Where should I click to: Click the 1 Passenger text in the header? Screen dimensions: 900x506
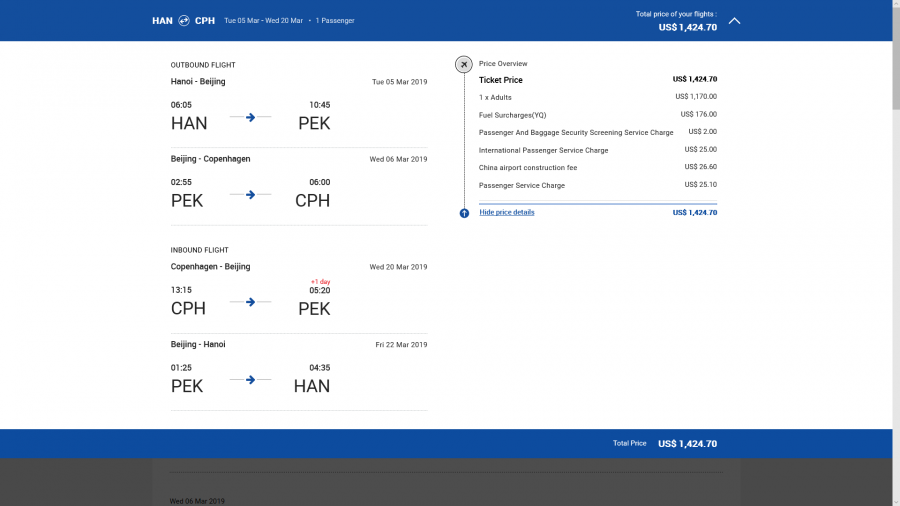(335, 20)
